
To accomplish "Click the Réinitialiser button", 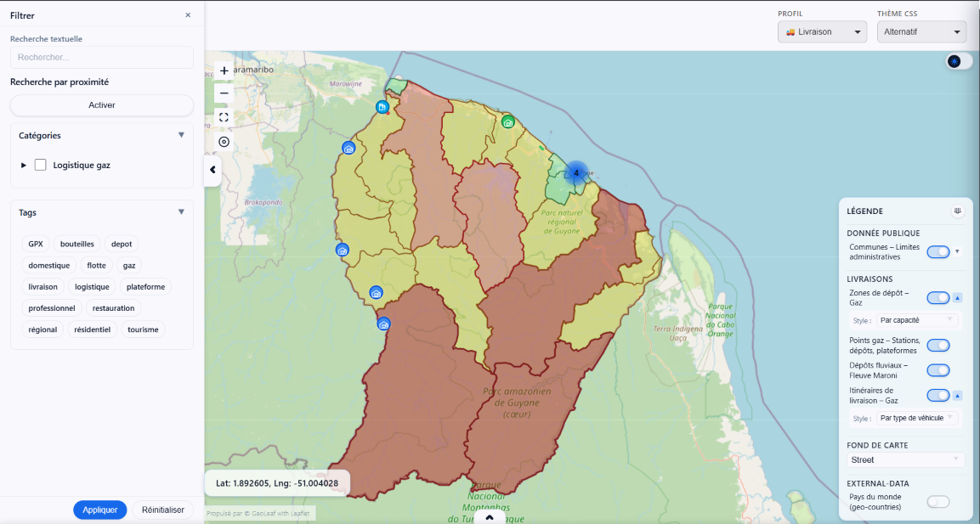I will (162, 510).
